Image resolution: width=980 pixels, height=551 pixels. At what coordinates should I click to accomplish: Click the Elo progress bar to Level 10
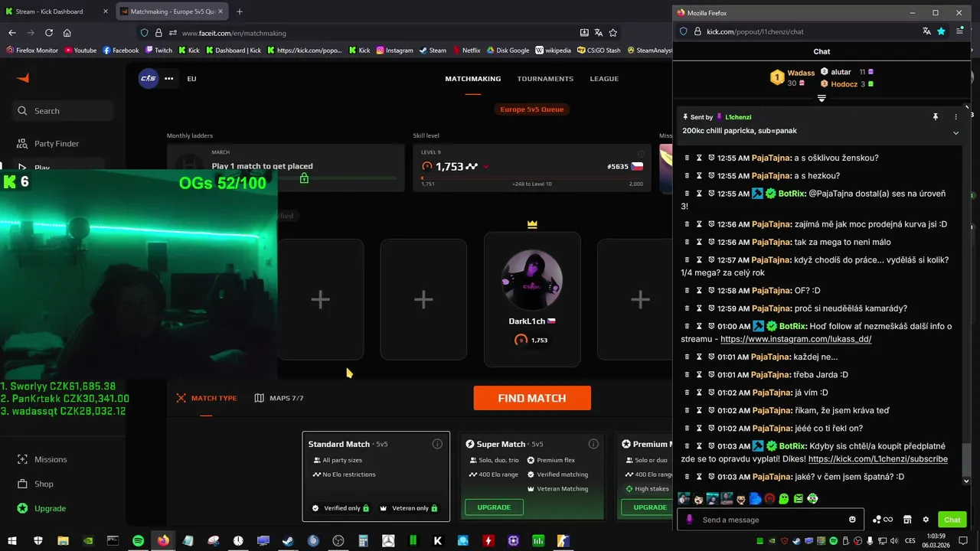click(x=532, y=178)
